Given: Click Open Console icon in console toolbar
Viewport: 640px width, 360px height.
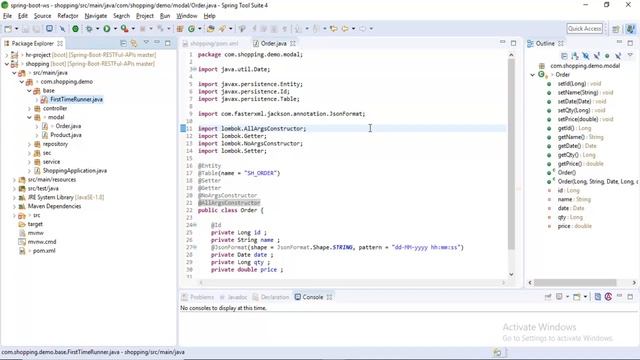Looking at the screenshot, I should [576, 297].
